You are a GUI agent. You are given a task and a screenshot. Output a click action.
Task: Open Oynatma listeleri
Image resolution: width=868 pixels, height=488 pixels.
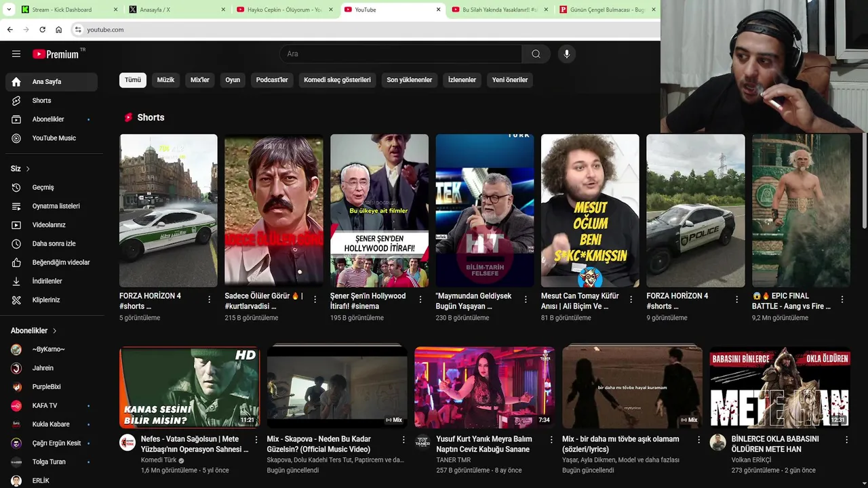point(52,206)
